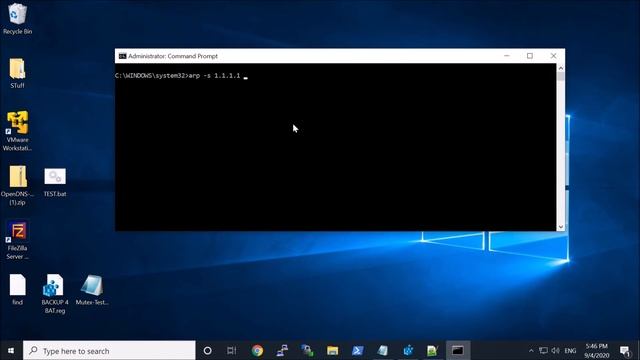Click the Command Prompt scrollbar down arrow

(560, 227)
